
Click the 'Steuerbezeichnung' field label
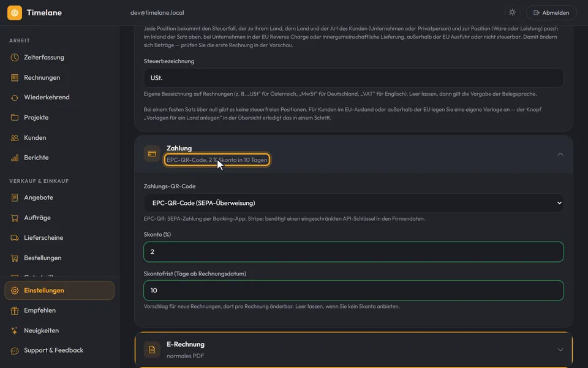(x=169, y=61)
